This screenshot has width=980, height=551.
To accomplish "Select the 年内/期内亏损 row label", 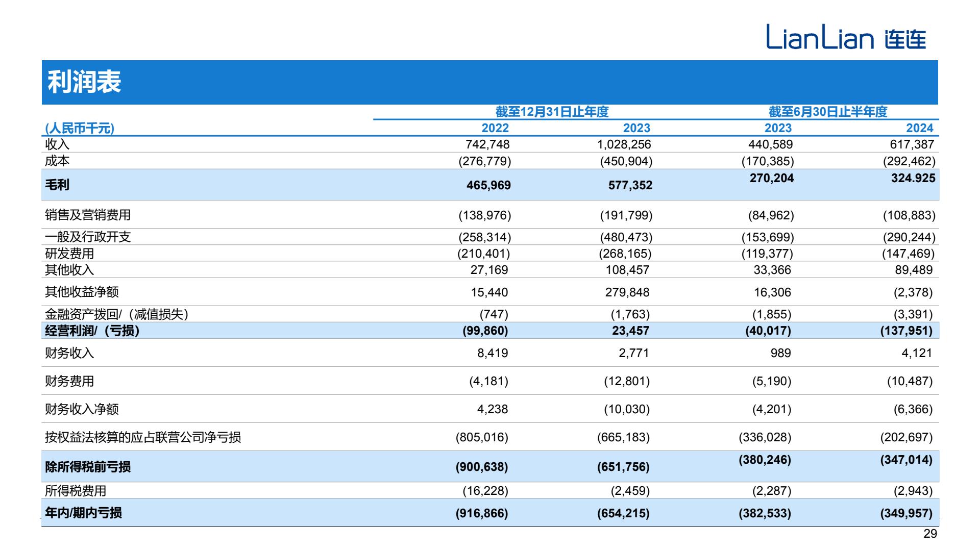I will pyautogui.click(x=83, y=513).
